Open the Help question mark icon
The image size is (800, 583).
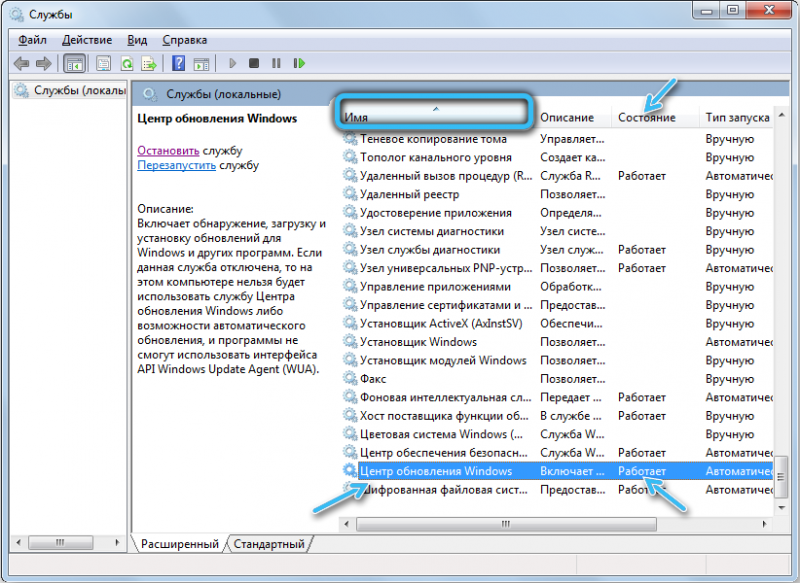coord(179,64)
